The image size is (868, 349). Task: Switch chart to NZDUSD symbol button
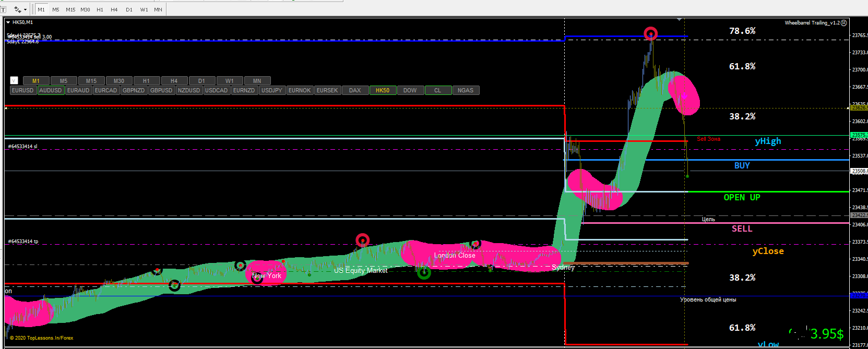[189, 90]
